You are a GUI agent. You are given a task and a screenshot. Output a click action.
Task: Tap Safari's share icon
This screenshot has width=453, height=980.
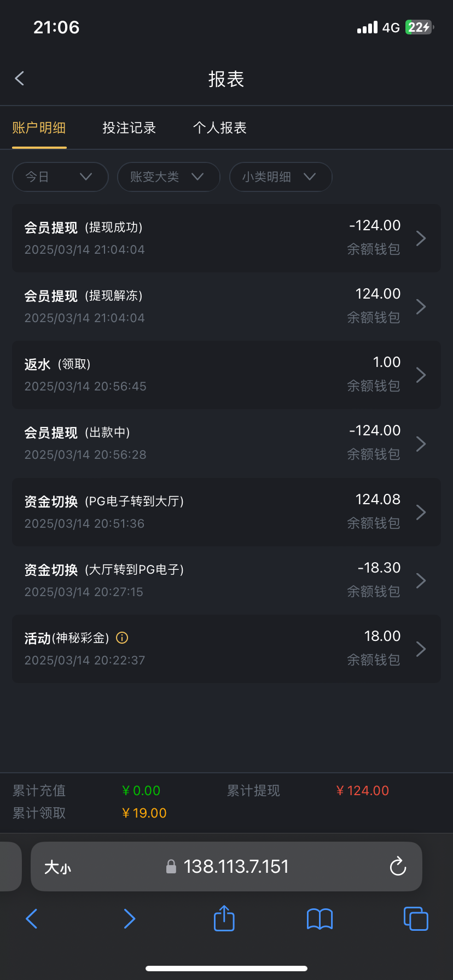[224, 918]
